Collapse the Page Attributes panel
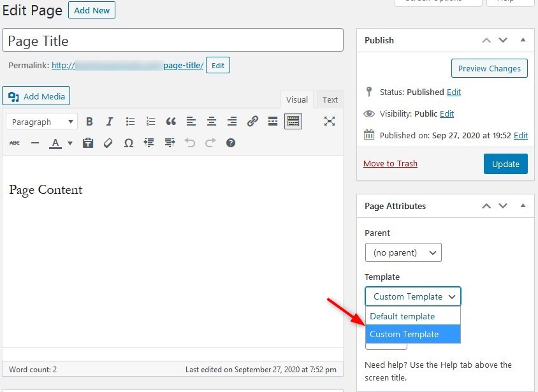The width and height of the screenshot is (538, 392). pos(523,205)
